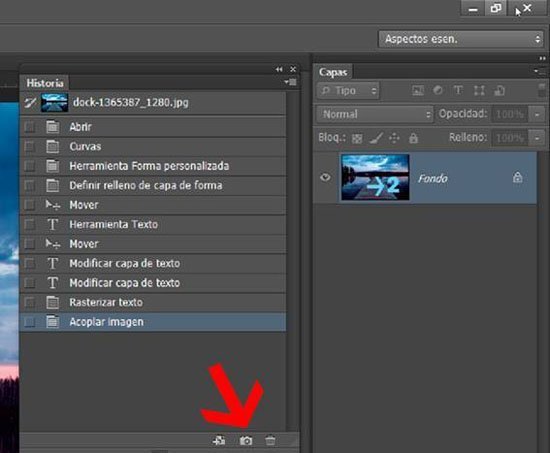Select the Curvas history state
The width and height of the screenshot is (550, 453).
point(153,146)
